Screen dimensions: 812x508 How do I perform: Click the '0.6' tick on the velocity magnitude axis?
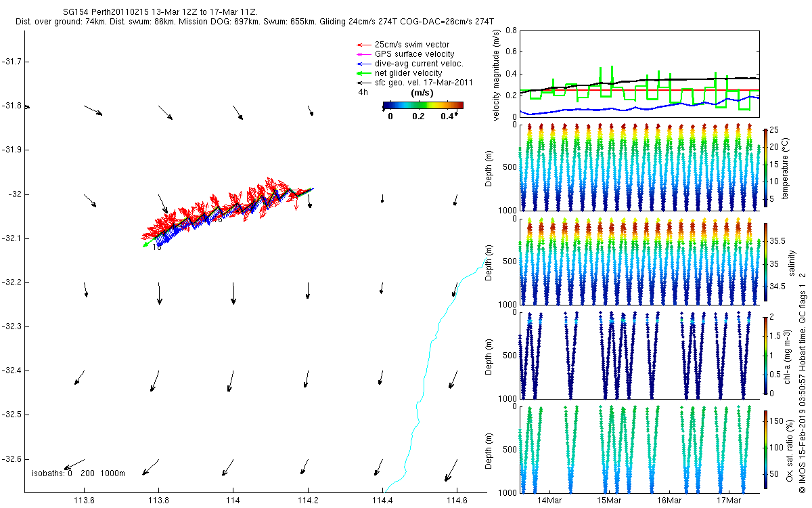511,52
